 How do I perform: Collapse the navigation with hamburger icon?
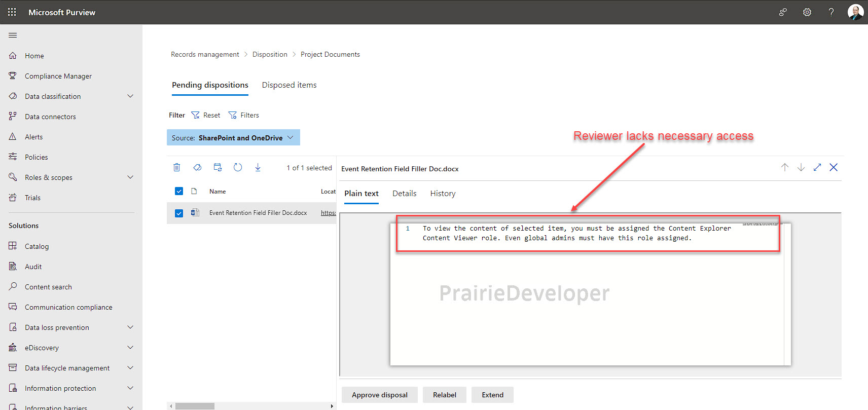pyautogui.click(x=13, y=35)
